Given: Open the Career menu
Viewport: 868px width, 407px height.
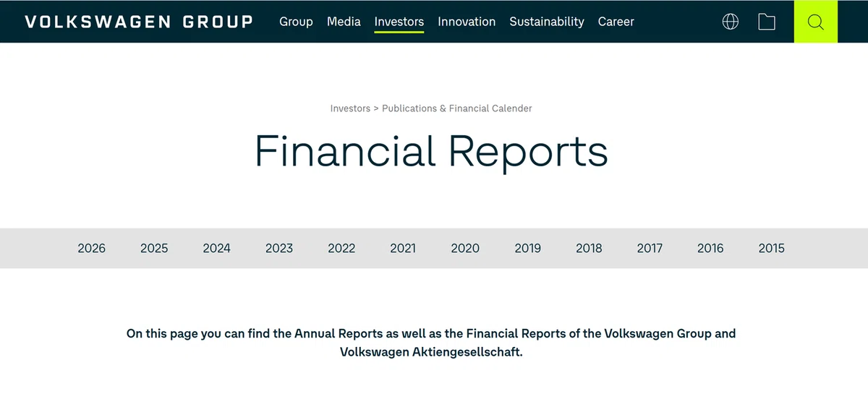Looking at the screenshot, I should 616,22.
